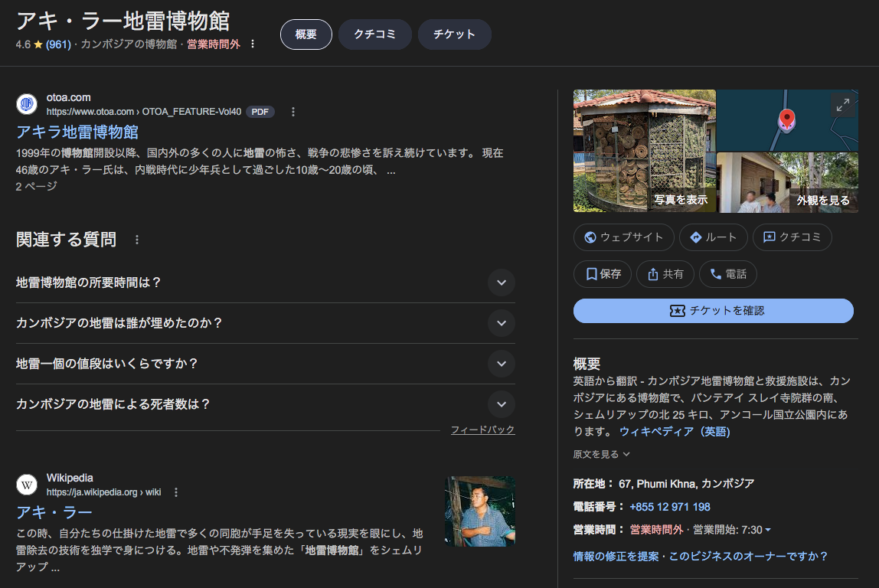Share via the 共有 button
879x588 pixels.
pos(665,274)
